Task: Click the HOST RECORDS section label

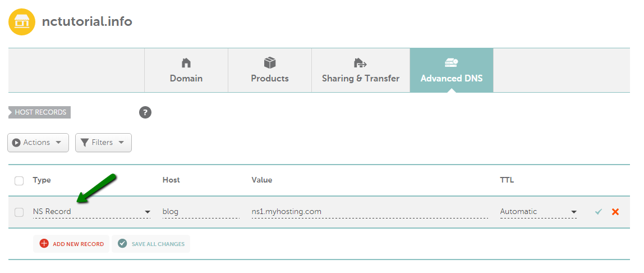Action: 40,112
